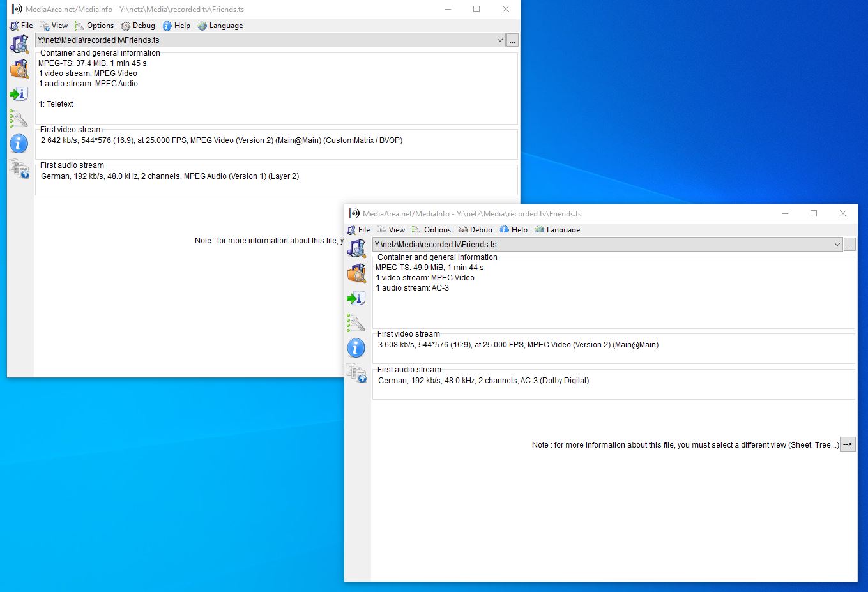Click the Open Folder icon in the back window sidebar
The width and height of the screenshot is (868, 592).
pyautogui.click(x=19, y=69)
